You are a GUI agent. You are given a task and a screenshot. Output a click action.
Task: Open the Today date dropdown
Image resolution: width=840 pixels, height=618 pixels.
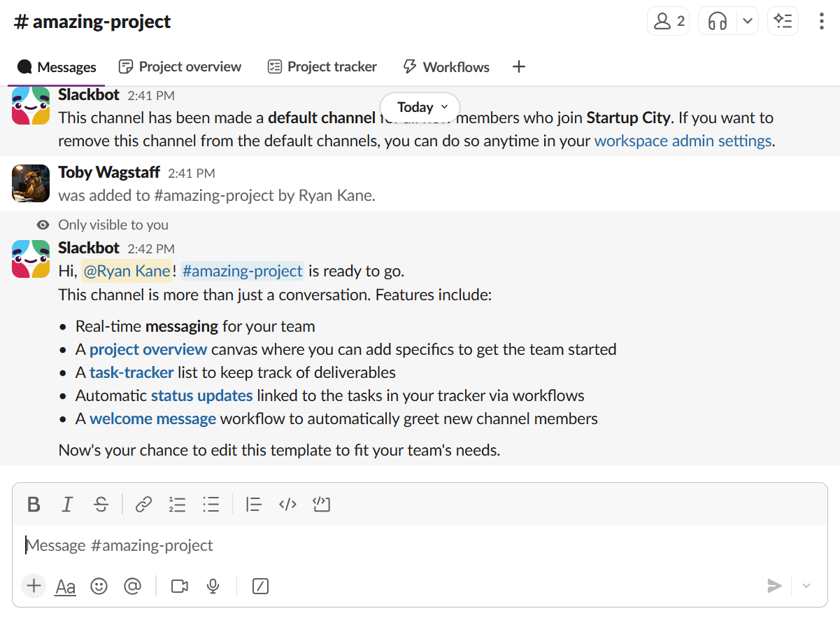420,107
